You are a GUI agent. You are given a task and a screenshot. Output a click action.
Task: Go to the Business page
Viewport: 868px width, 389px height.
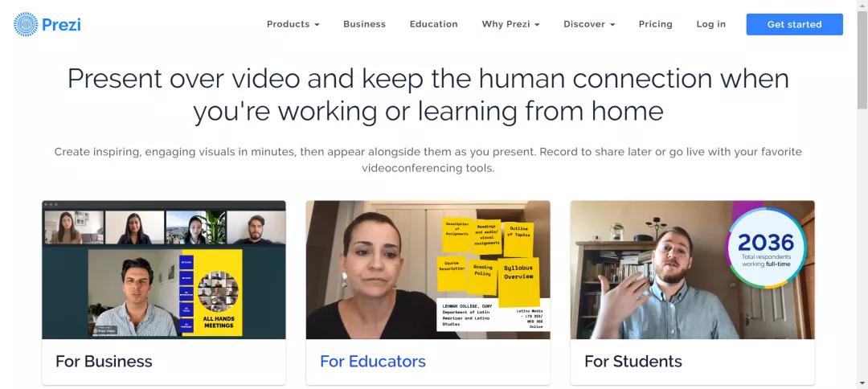pos(364,24)
